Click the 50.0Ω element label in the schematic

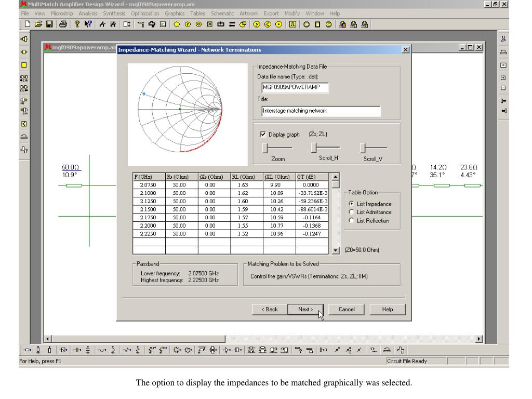pos(70,167)
